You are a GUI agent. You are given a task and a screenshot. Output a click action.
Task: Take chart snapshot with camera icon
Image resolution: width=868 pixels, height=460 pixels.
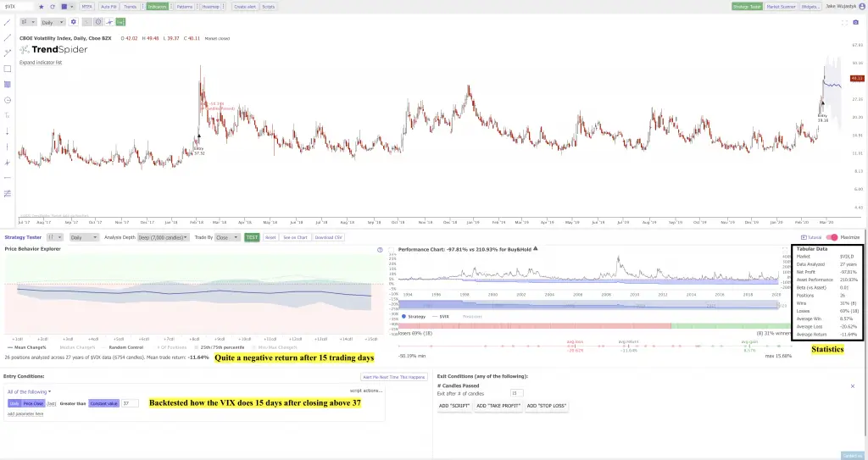point(856,23)
